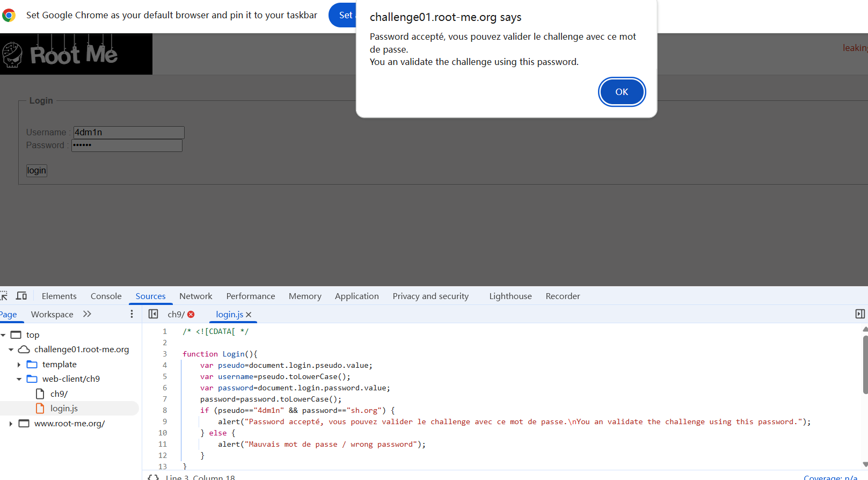Viewport: 868px width, 480px height.
Task: Open the Recorder tab
Action: 563,296
